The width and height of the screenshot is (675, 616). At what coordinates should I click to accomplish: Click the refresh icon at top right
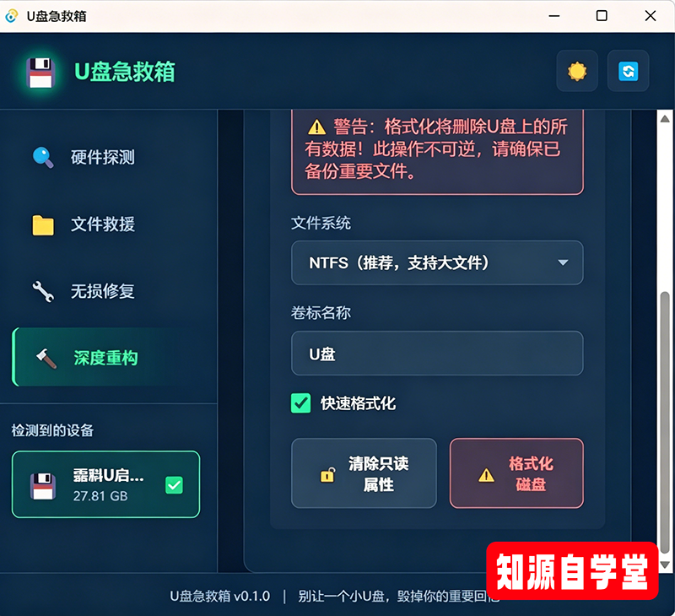click(x=628, y=71)
